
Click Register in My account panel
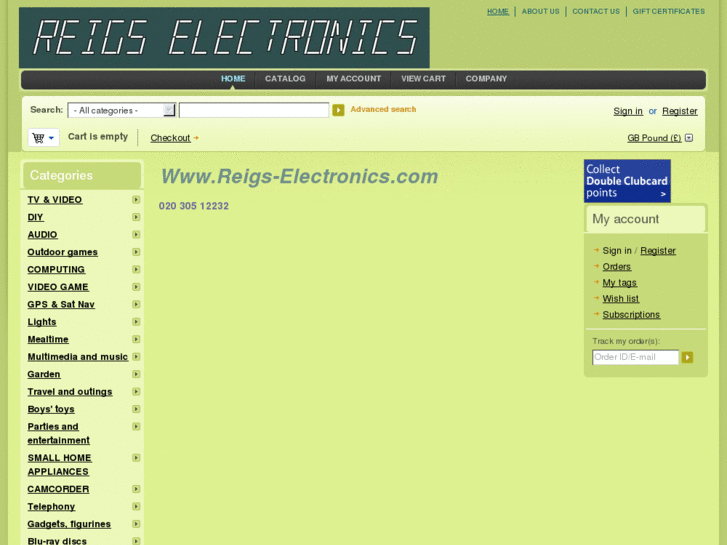(658, 251)
